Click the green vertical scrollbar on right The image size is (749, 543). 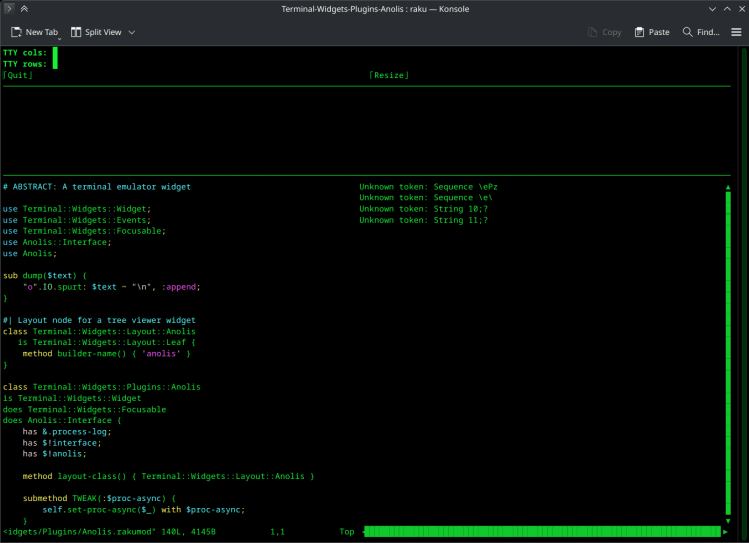pos(728,350)
